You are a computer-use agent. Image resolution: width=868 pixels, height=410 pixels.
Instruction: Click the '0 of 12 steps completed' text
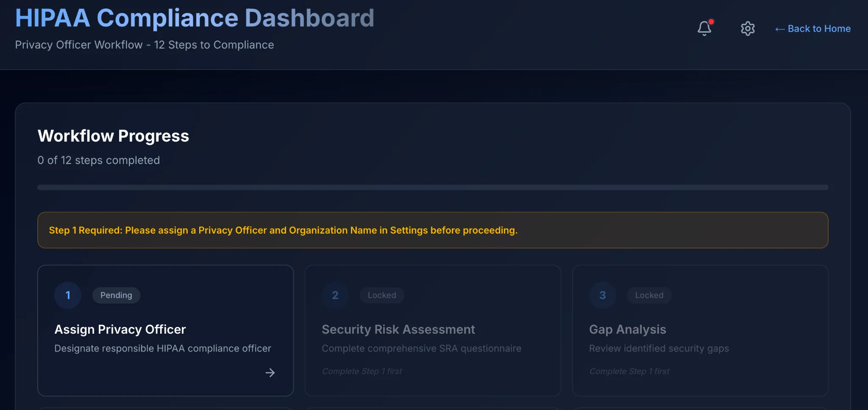point(99,160)
